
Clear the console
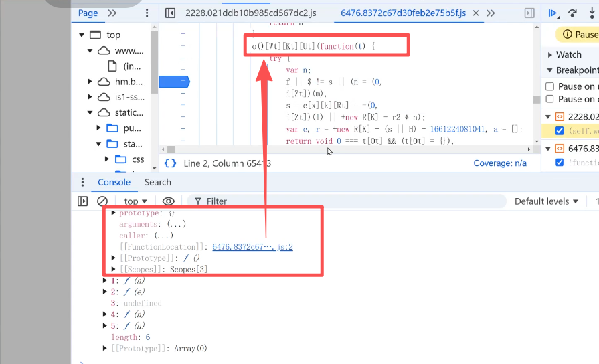coord(102,201)
